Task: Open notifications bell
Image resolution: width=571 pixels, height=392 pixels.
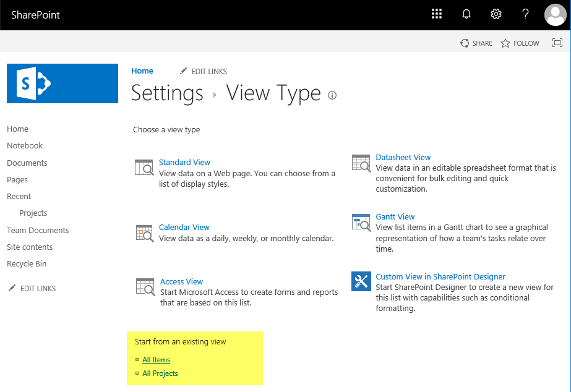Action: click(466, 14)
